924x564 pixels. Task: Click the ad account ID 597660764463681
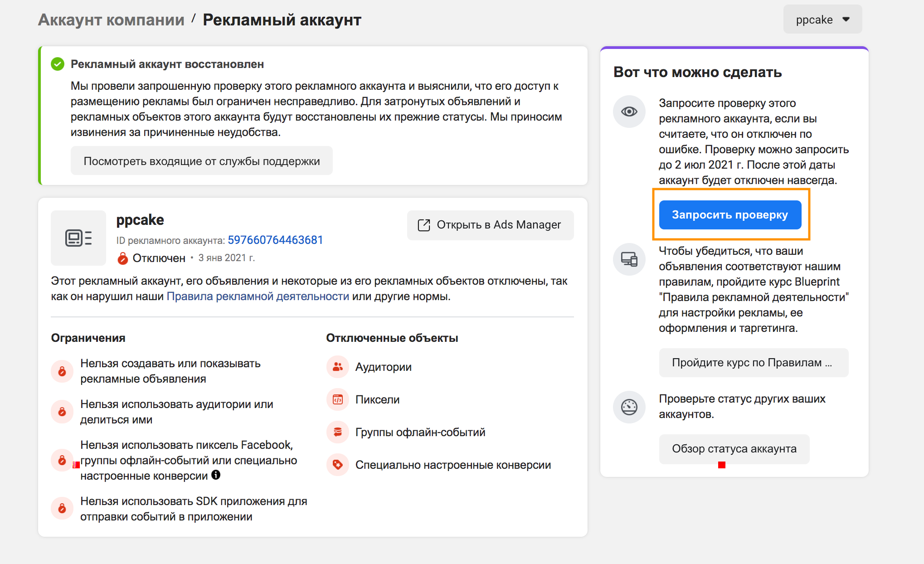(275, 240)
